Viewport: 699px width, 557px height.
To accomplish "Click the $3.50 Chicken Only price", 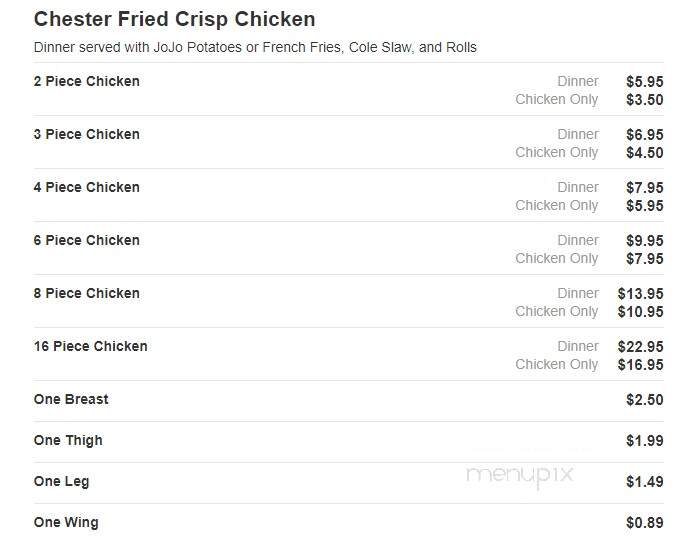I will pyautogui.click(x=645, y=99).
